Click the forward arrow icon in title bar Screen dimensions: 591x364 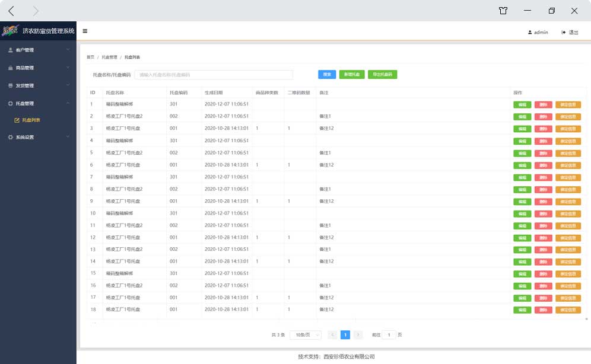coord(36,11)
